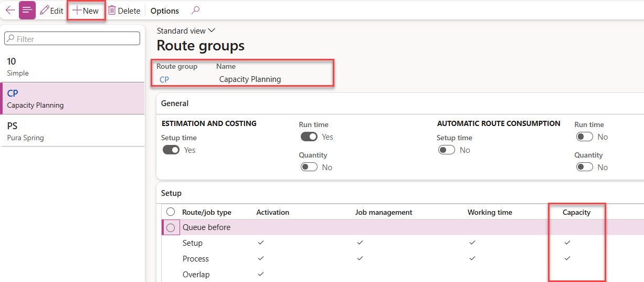Image resolution: width=644 pixels, height=282 pixels.
Task: Click the Queue before cell
Action: tap(207, 227)
